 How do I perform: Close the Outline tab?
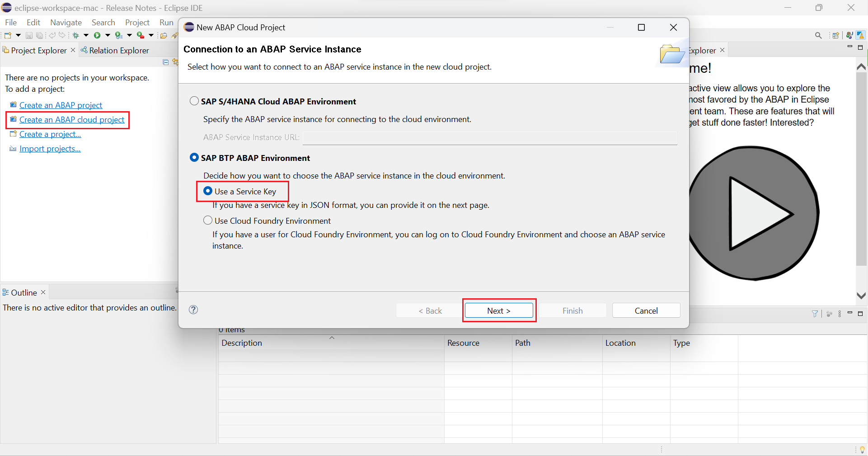43,292
